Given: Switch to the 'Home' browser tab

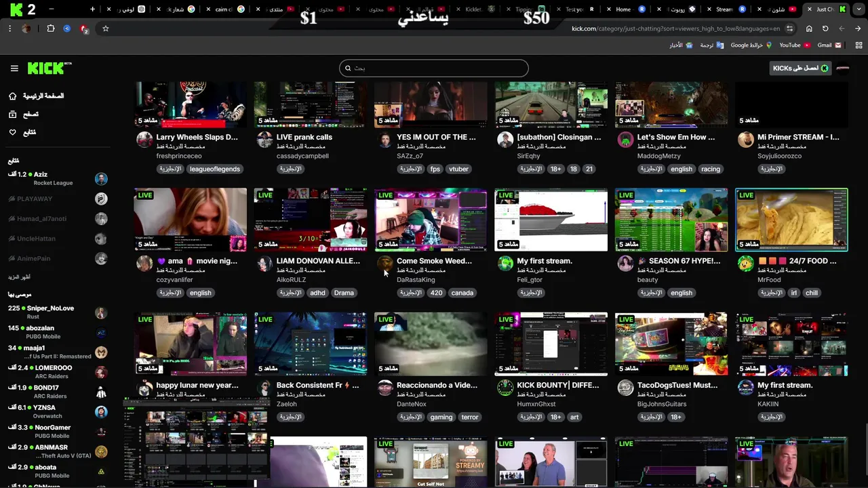Looking at the screenshot, I should (x=627, y=9).
